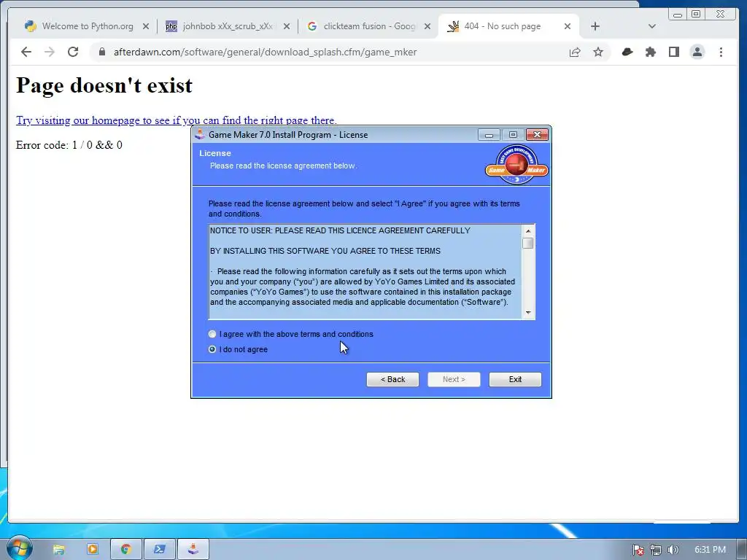Open the Extensions puzzle icon
Viewport: 747px width, 560px height.
tap(651, 52)
